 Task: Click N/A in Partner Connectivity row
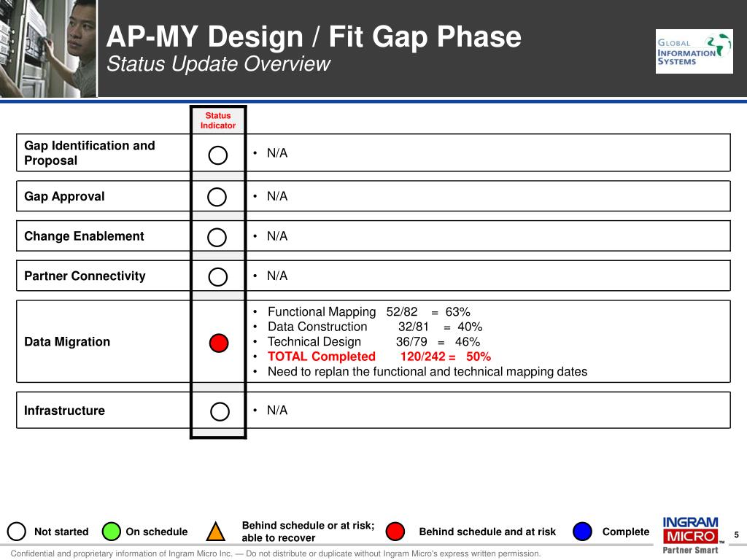pos(276,276)
